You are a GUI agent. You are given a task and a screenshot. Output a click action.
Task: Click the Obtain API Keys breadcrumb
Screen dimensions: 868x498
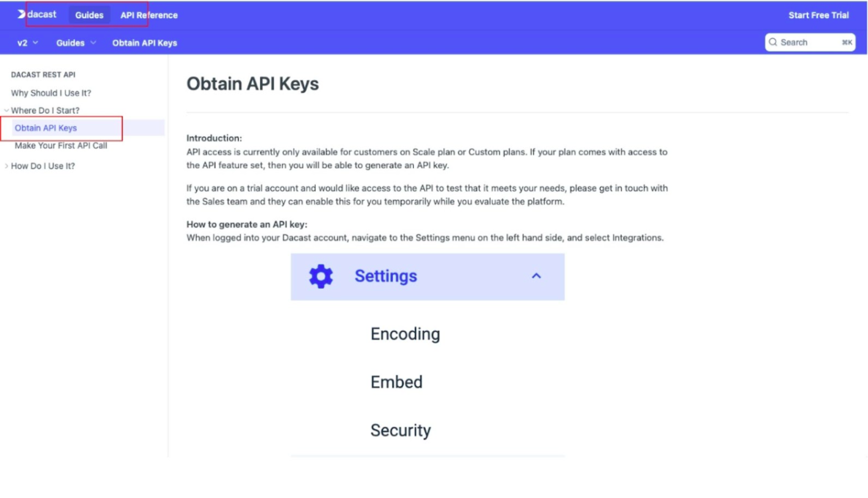click(x=144, y=42)
